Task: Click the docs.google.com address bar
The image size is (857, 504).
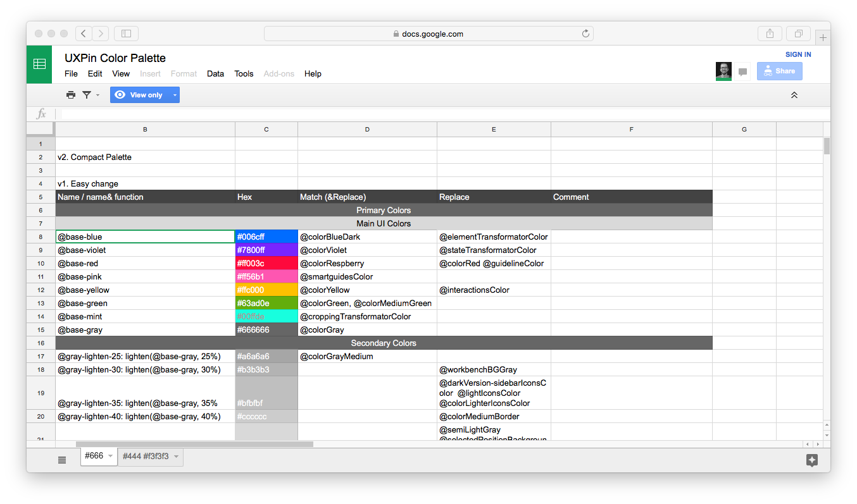Action: coord(428,34)
